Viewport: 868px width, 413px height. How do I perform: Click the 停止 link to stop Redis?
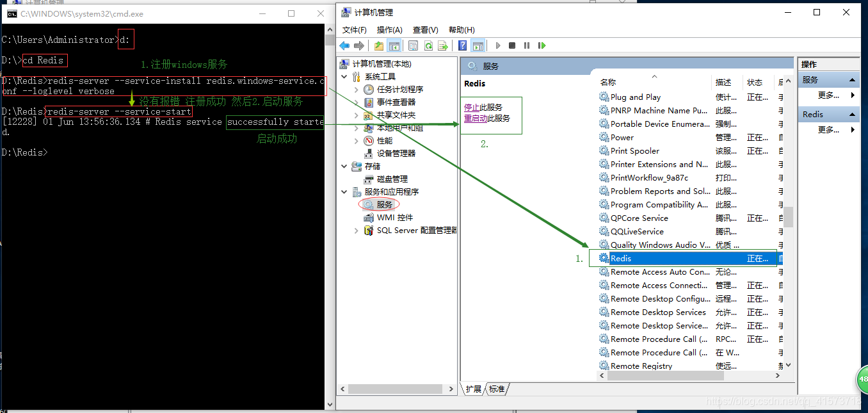(472, 107)
